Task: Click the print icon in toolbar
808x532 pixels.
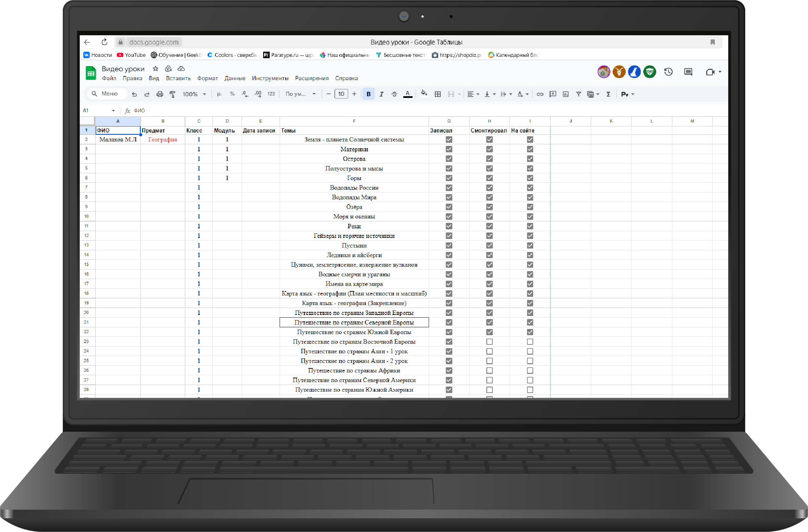Action: 160,94
